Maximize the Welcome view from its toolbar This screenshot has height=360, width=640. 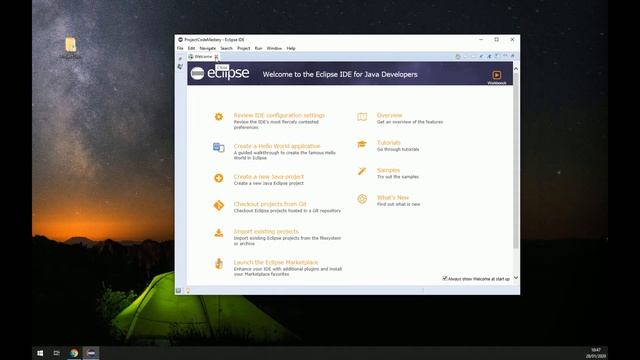pos(513,56)
